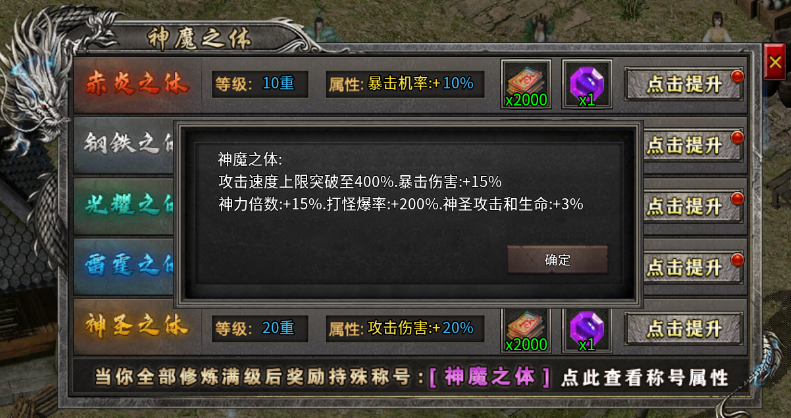The image size is (791, 418).
Task: Click the 等级 10重 level field
Action: pos(260,84)
